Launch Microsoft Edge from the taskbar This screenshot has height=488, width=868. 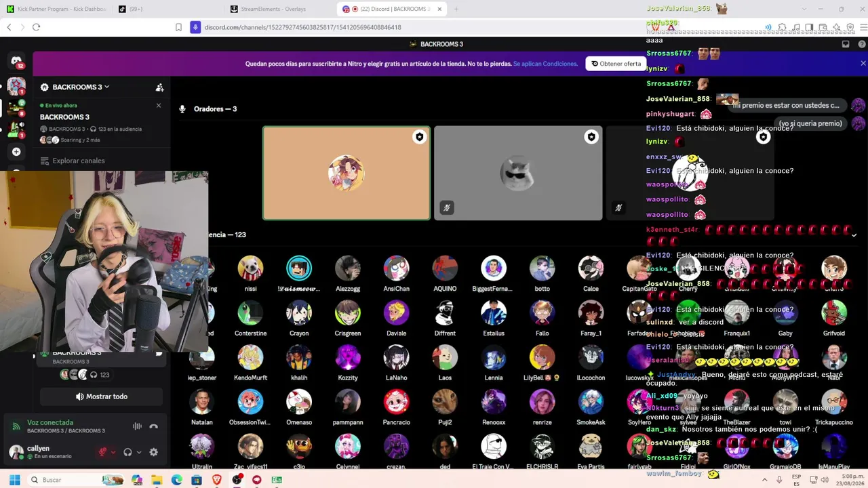177,480
